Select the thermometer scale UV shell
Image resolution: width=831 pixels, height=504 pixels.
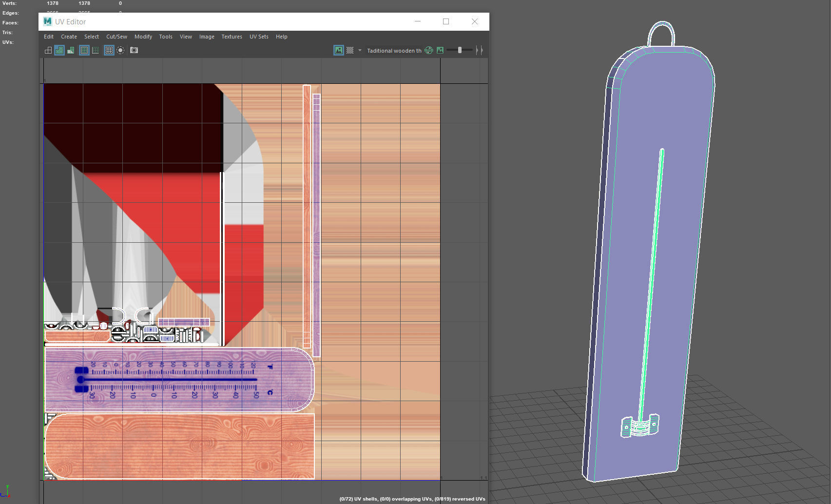(179, 379)
